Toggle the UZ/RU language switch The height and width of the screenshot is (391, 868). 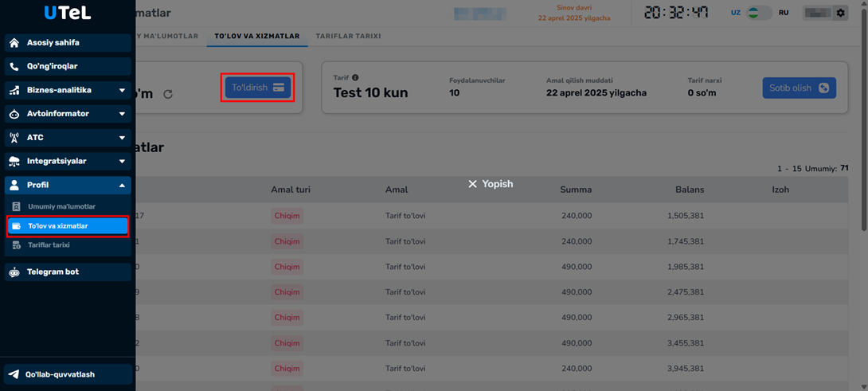(759, 14)
